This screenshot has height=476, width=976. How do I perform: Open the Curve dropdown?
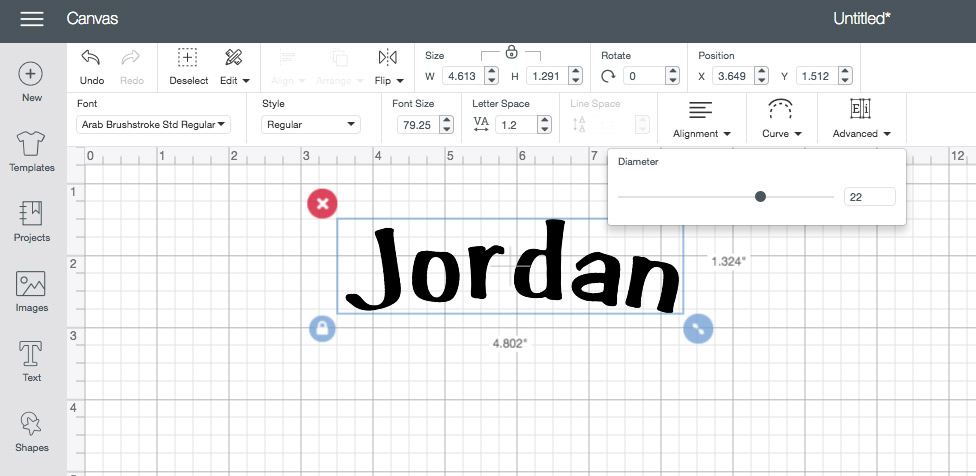pos(781,121)
